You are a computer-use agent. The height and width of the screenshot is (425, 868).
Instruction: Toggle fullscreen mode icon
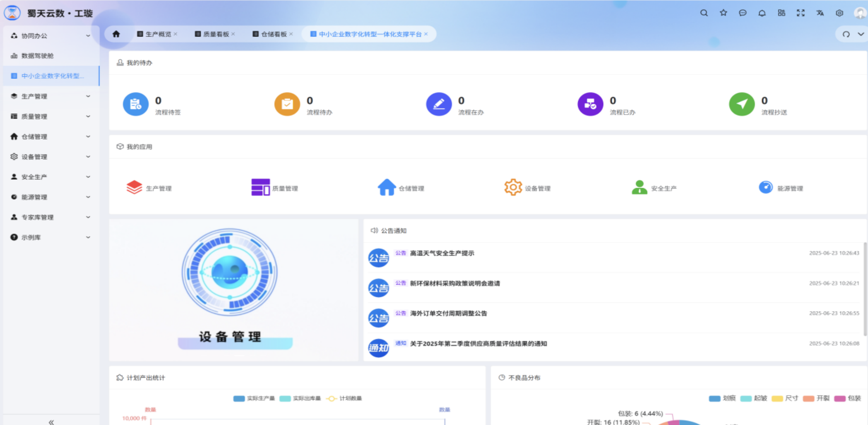[800, 13]
